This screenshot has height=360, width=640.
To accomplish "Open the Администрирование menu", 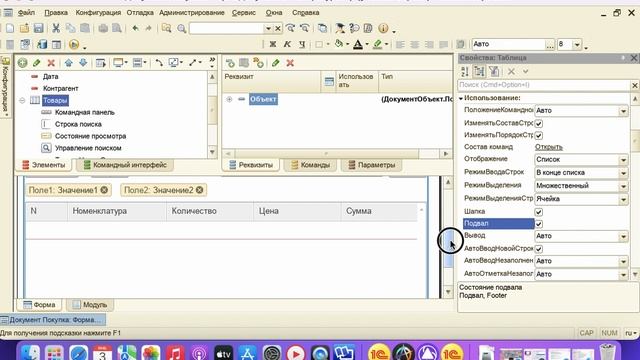I will tap(192, 13).
